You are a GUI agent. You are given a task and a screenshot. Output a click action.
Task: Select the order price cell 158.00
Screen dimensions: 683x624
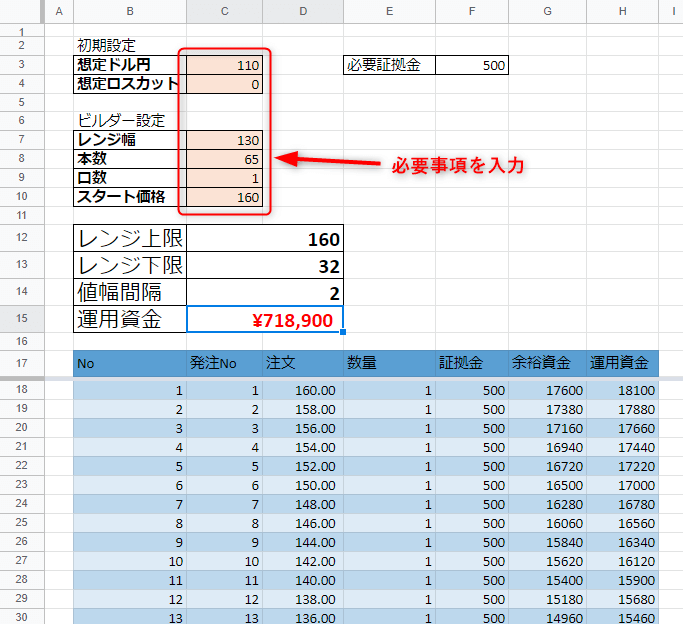303,409
